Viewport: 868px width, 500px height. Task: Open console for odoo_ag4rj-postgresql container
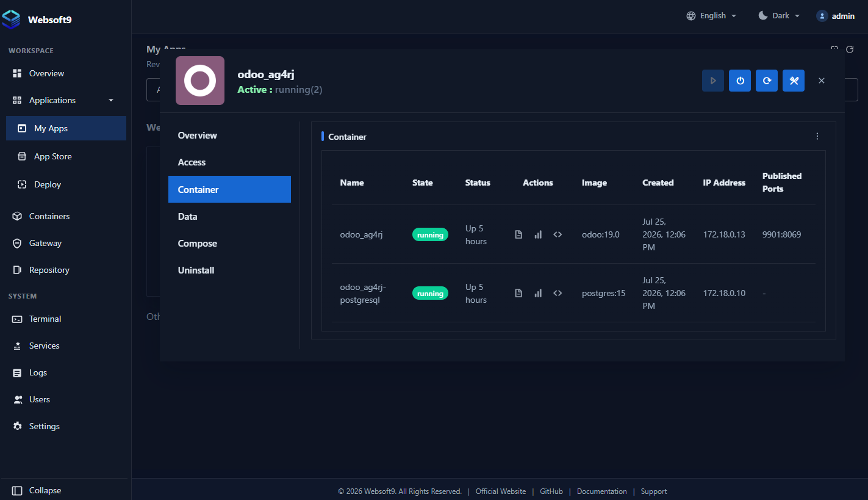point(558,293)
